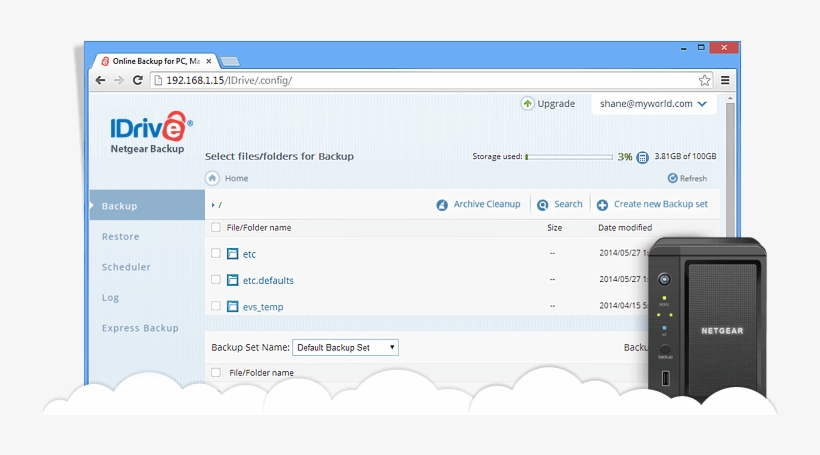Click the Refresh link text

point(693,178)
